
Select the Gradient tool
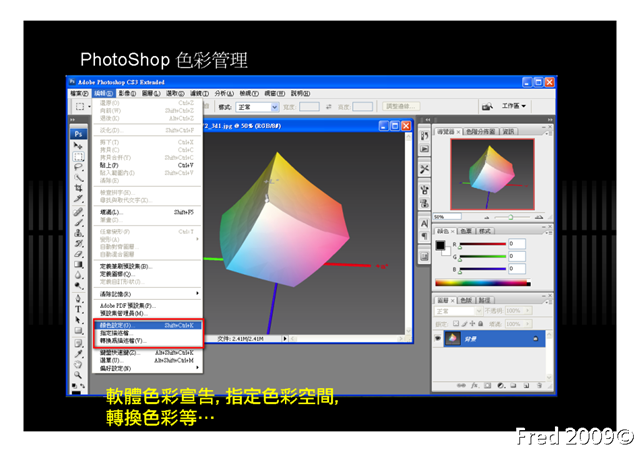coord(78,265)
